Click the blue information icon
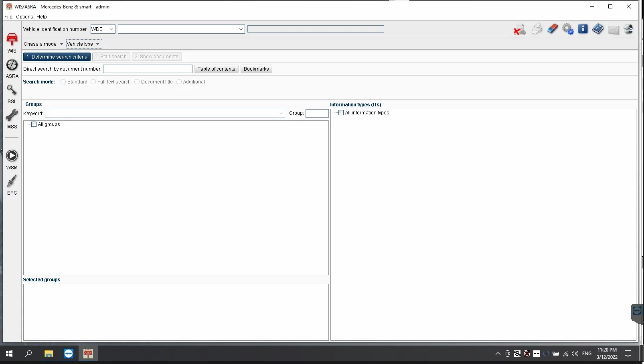This screenshot has width=644, height=364. (x=583, y=29)
